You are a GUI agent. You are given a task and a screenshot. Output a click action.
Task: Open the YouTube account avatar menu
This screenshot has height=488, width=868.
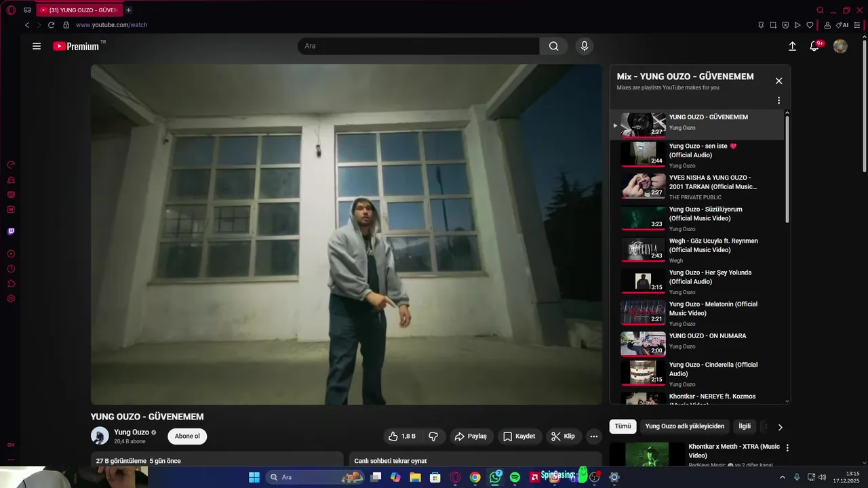[x=840, y=46]
